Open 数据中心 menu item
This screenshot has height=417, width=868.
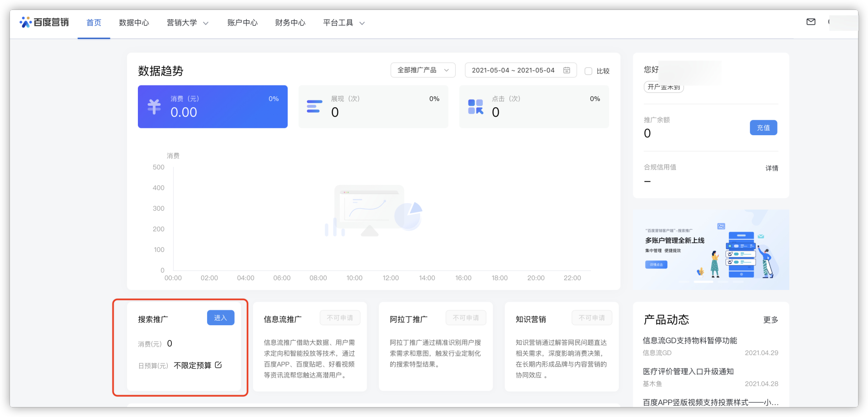coord(134,23)
